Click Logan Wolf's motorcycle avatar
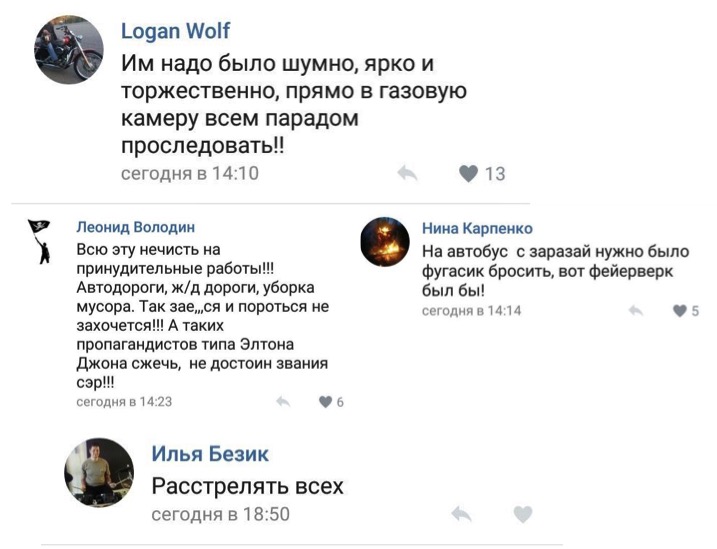717x549 pixels. (69, 49)
